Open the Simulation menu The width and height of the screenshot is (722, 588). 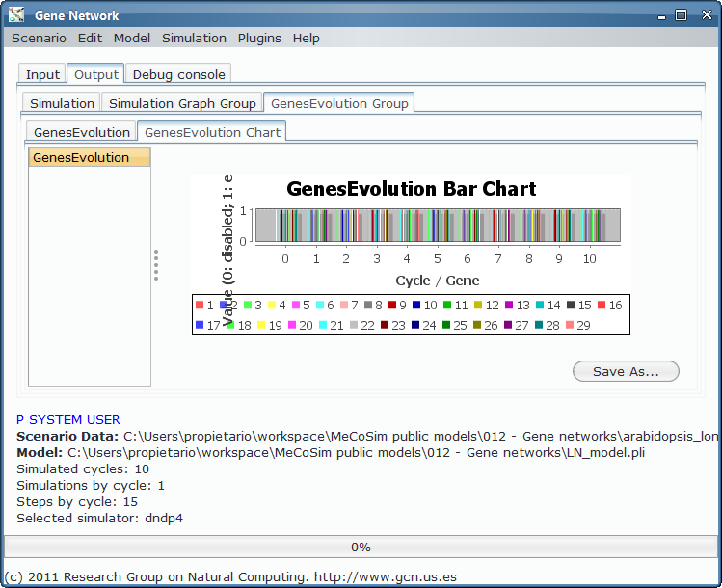194,39
